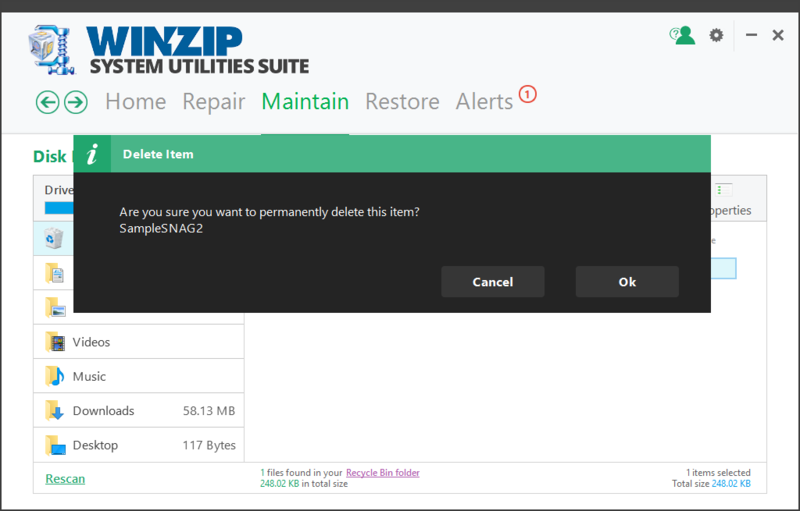Select the Pictures folder icon in the list
The image size is (800, 511).
(x=55, y=308)
